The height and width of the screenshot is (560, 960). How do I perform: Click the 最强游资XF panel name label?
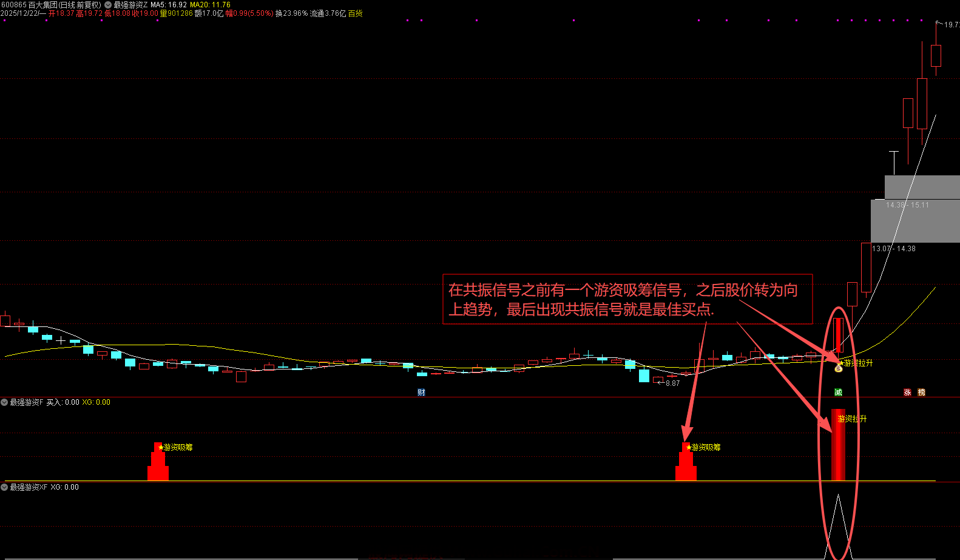pos(29,487)
